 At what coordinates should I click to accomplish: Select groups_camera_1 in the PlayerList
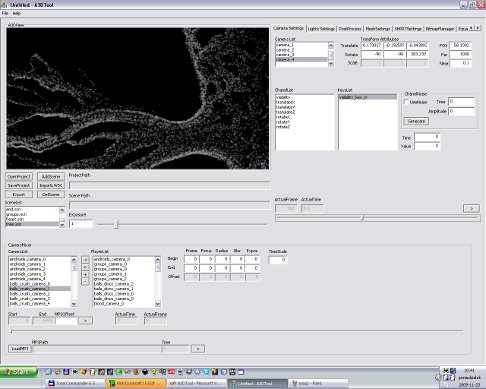point(110,274)
